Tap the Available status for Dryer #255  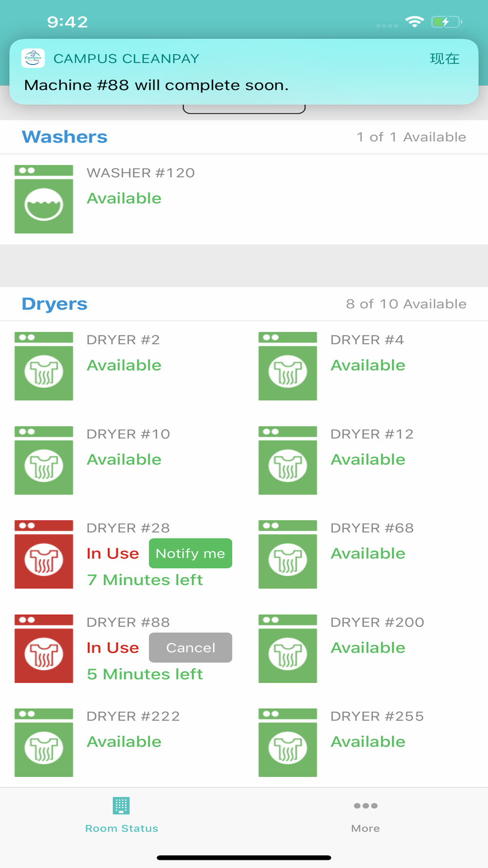(368, 742)
